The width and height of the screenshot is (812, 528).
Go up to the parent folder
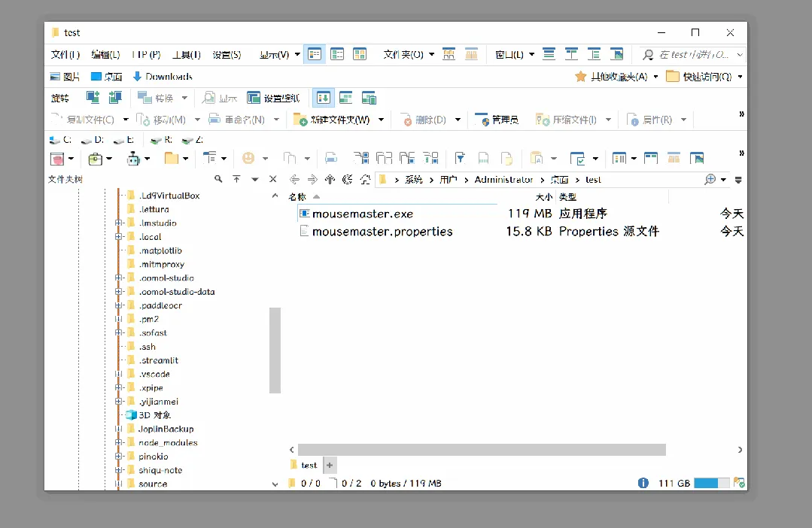point(330,180)
